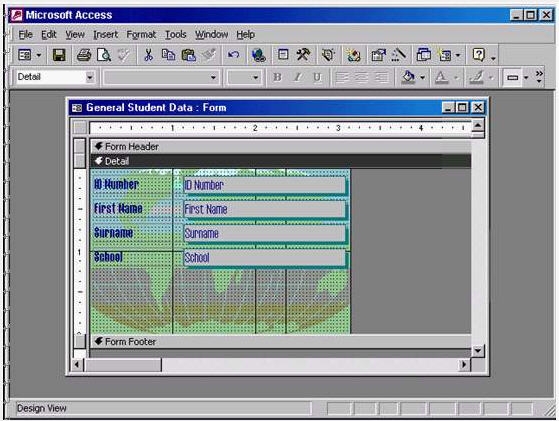Open AutoFormat from the toolbar
The height and width of the screenshot is (421, 559).
pos(328,55)
